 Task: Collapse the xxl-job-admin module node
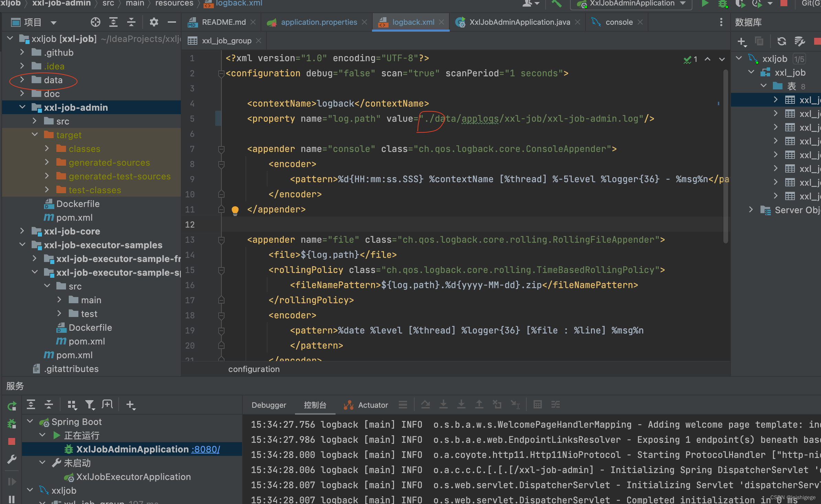[x=22, y=107]
